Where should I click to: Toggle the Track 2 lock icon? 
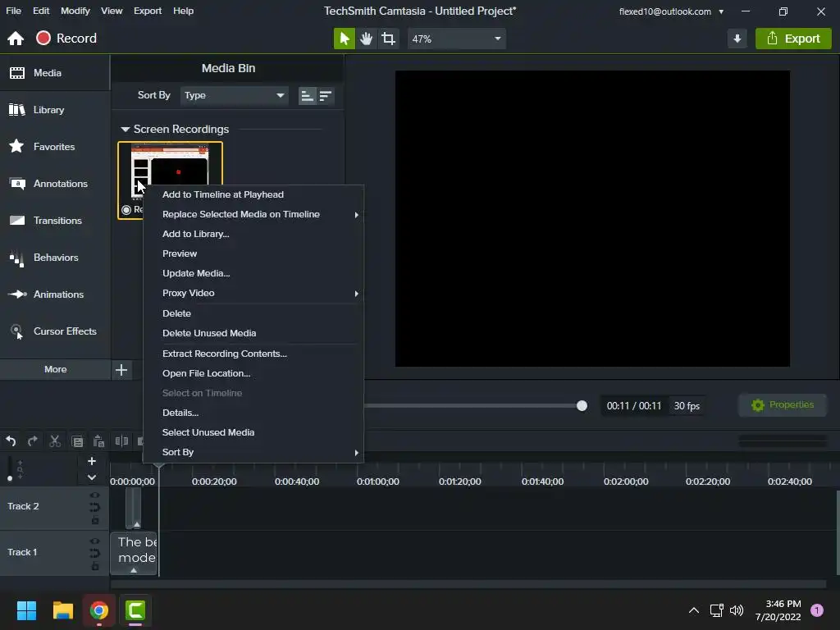[95, 521]
